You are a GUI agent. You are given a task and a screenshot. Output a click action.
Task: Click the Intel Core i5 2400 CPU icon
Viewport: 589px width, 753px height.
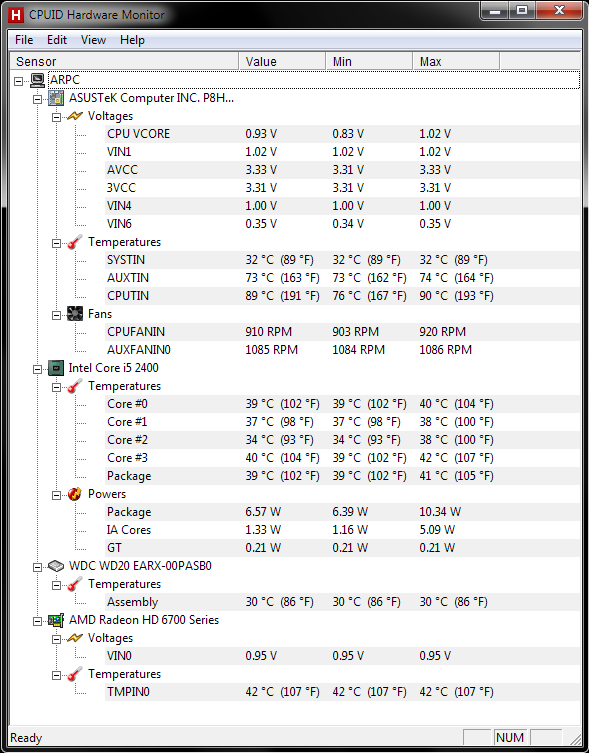(x=56, y=368)
